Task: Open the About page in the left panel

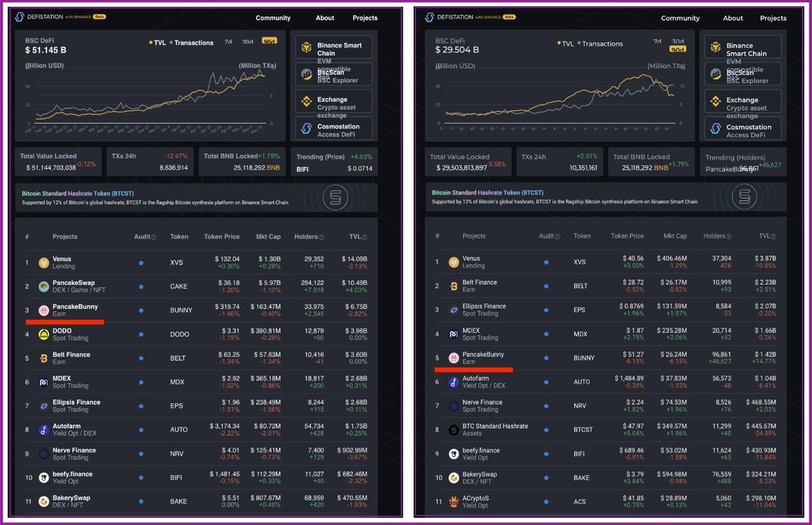Action: pos(325,18)
